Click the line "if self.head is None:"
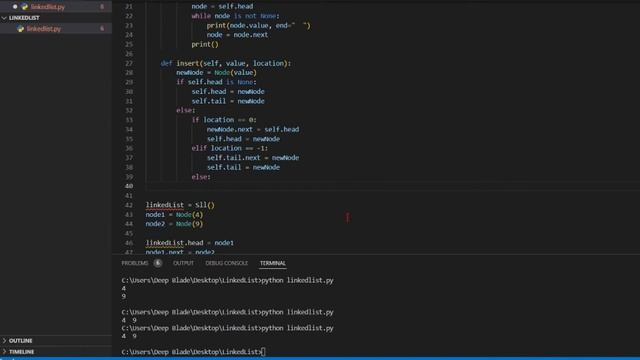This screenshot has height=360, width=640. pyautogui.click(x=216, y=82)
